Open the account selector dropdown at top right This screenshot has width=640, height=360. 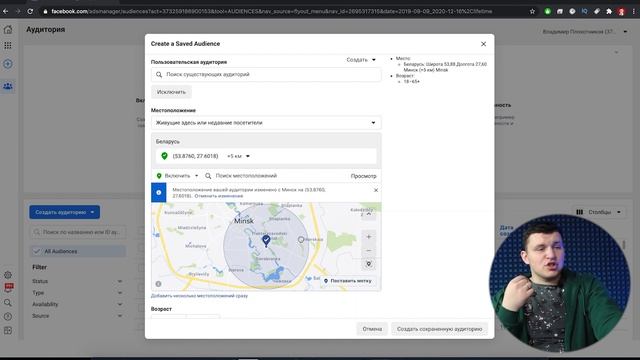[x=584, y=31]
